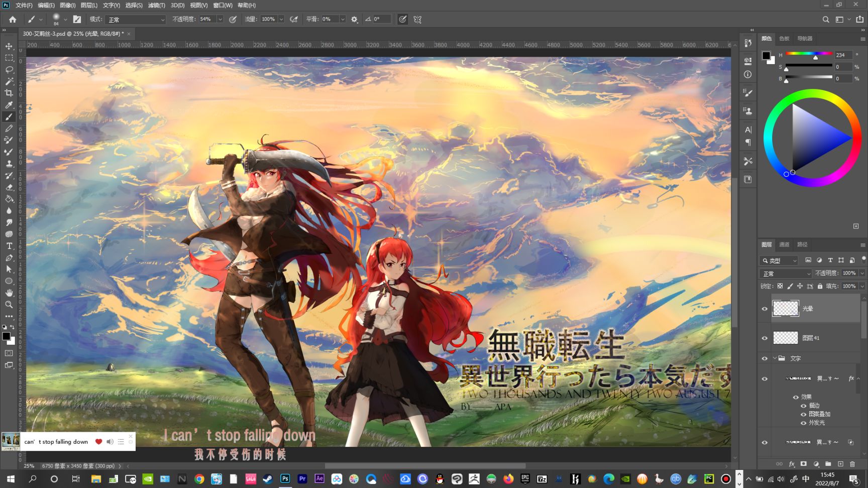
Task: Select the Path Selection tool
Action: (9, 269)
